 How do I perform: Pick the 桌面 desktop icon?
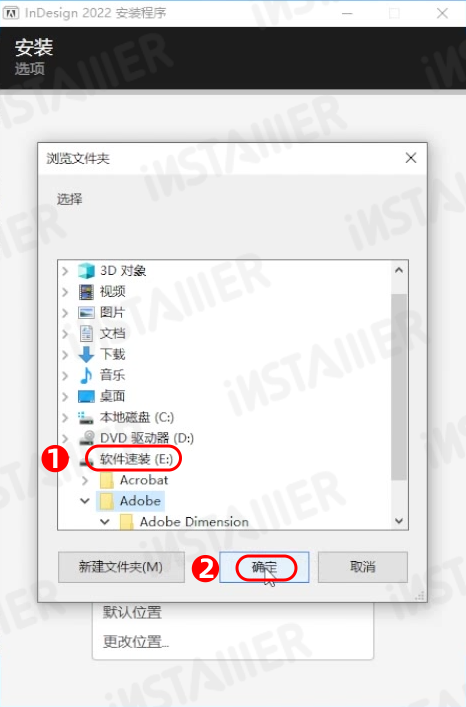[86, 396]
